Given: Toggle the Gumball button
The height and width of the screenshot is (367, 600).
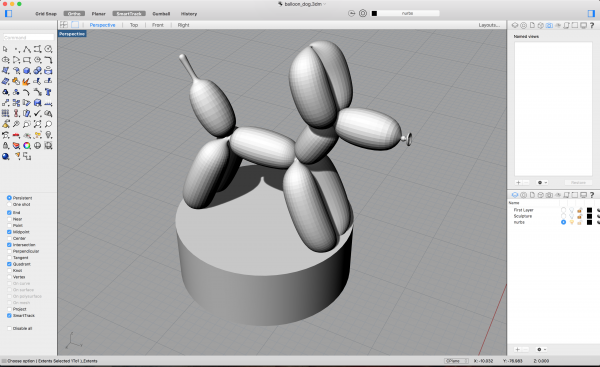Looking at the screenshot, I should [x=161, y=14].
